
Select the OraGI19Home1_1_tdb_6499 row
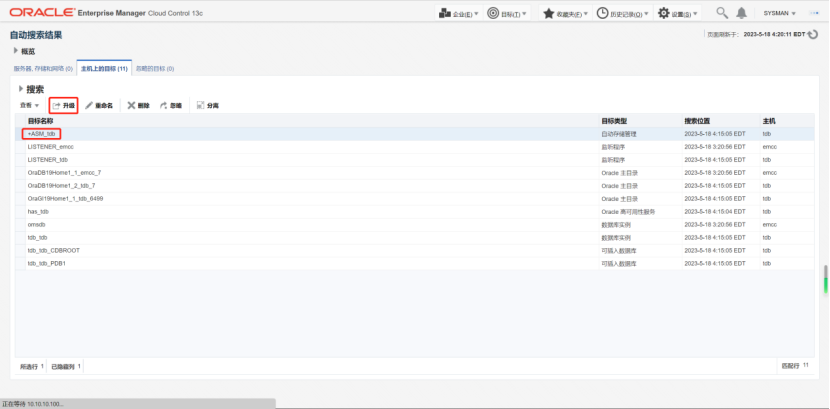414,198
